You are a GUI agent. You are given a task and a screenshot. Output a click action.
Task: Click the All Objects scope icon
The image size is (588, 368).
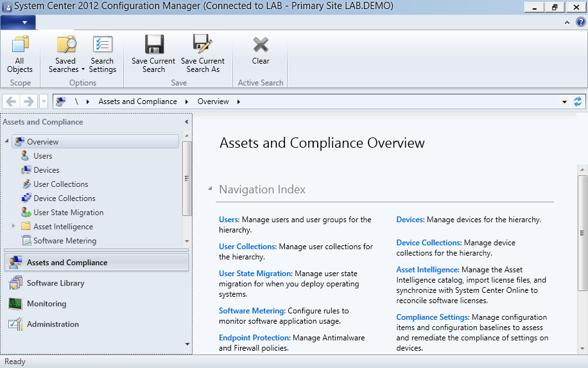pos(20,46)
